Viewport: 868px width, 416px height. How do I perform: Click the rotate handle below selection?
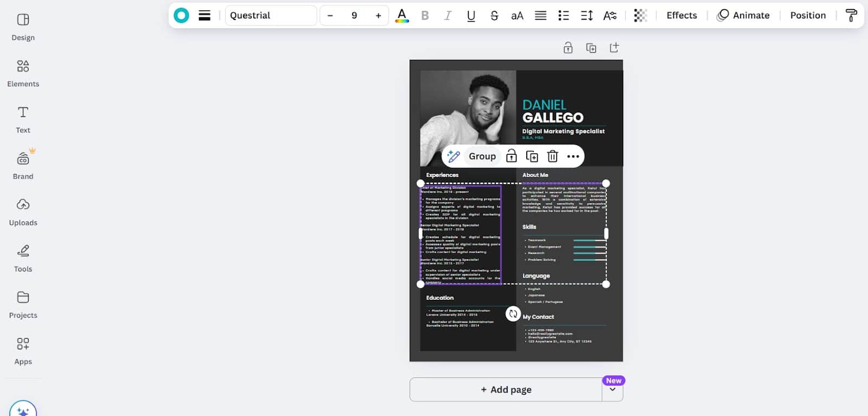(x=513, y=314)
